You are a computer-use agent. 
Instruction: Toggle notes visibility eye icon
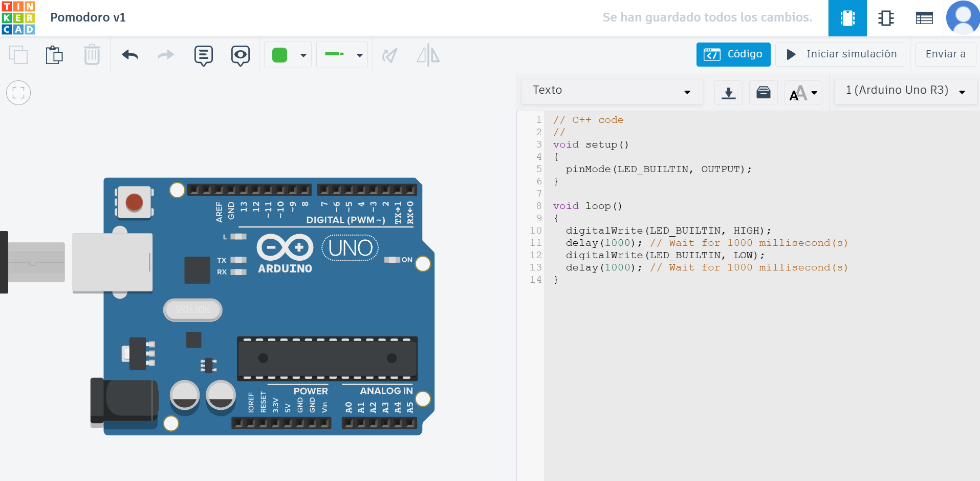[x=240, y=55]
